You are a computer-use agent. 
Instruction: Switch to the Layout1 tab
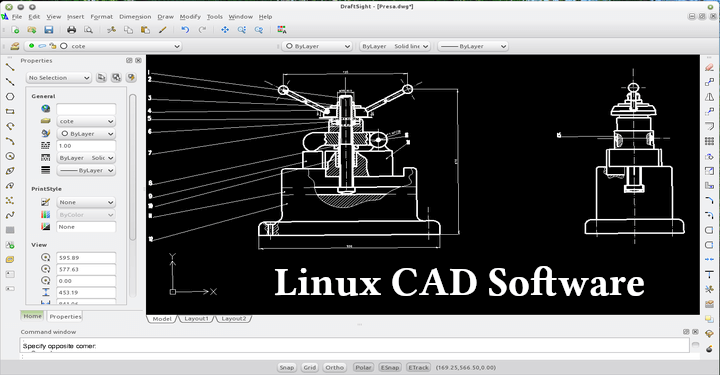[x=196, y=319]
